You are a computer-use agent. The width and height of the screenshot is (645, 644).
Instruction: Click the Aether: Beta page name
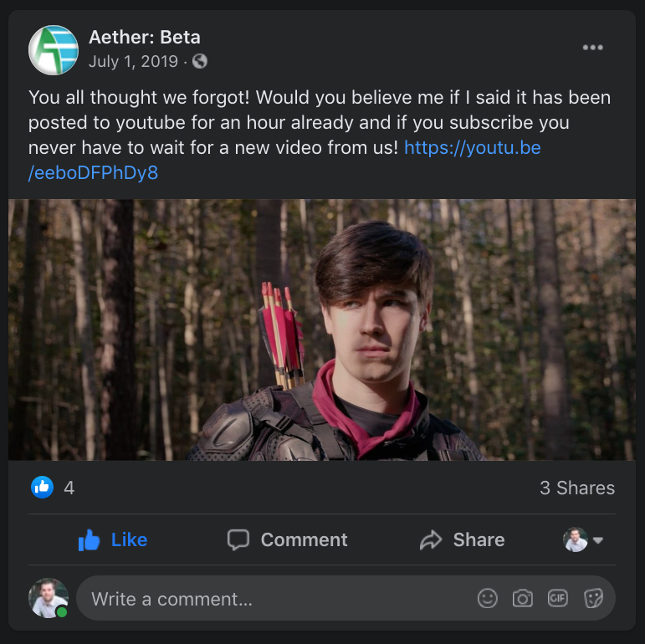coord(145,38)
